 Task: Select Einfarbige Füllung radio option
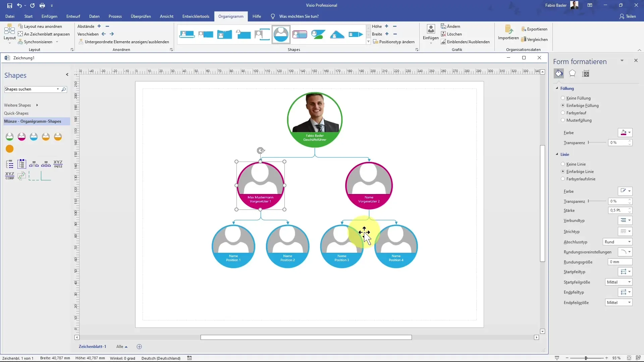(563, 105)
